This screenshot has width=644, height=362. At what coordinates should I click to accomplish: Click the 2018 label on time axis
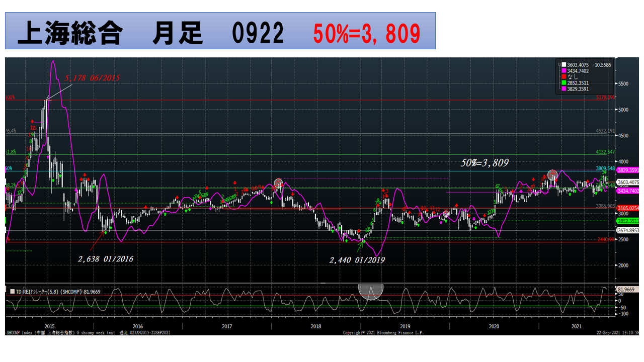point(316,326)
